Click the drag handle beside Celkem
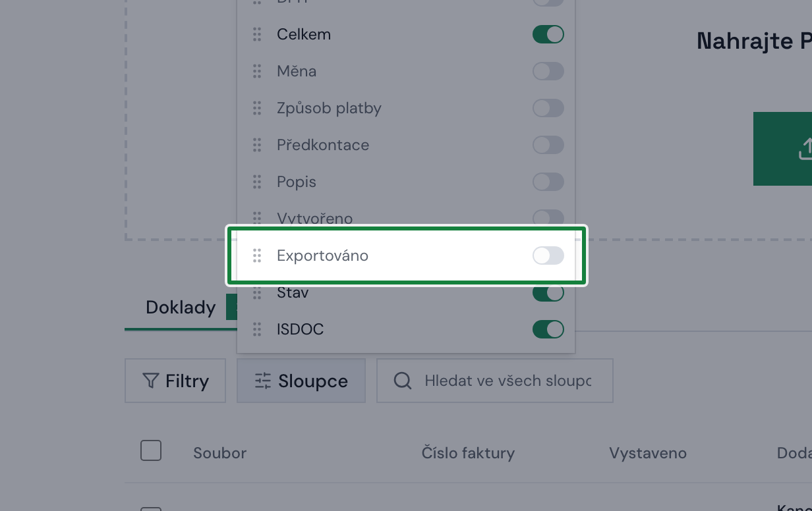 [257, 34]
